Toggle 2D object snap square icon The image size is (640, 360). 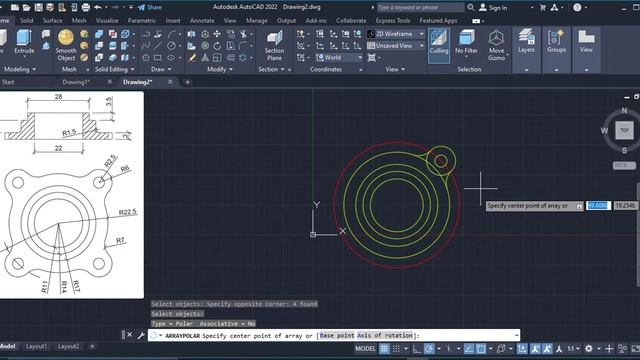(481, 349)
